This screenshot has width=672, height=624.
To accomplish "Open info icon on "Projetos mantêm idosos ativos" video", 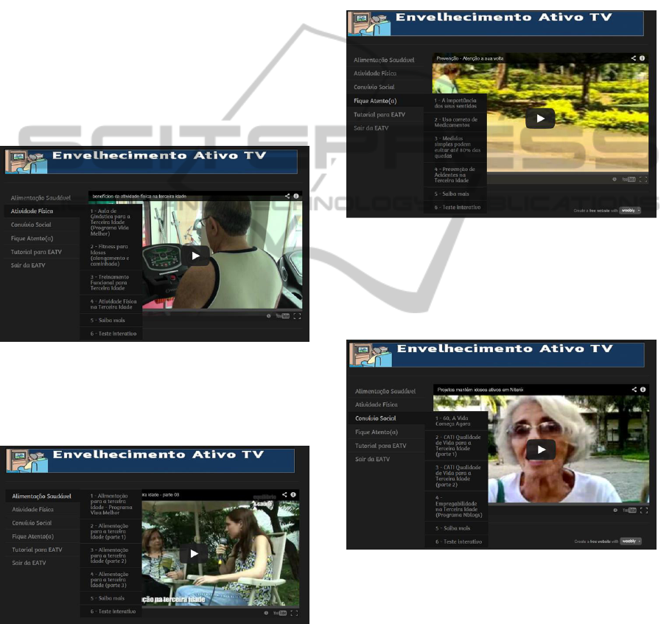I will point(643,389).
